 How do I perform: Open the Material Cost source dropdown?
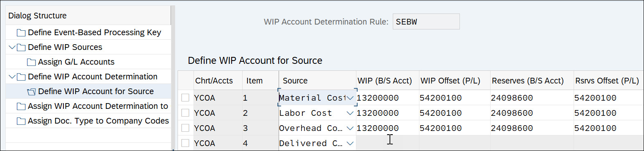[x=350, y=98]
